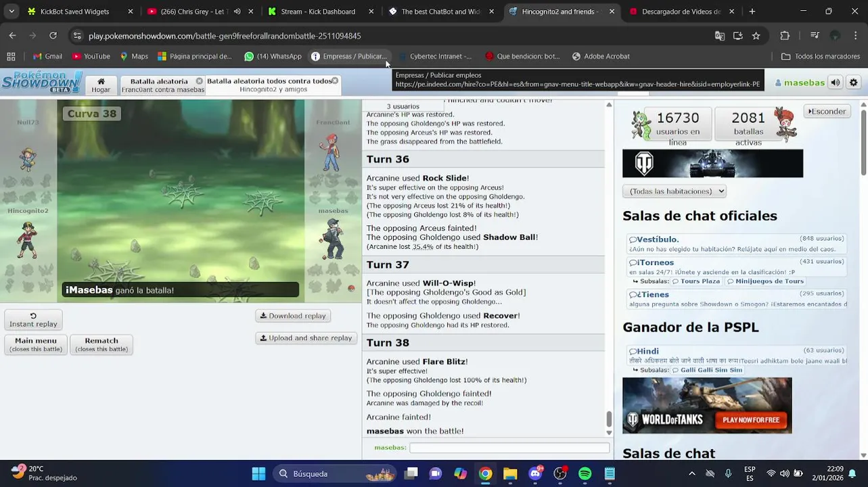The height and width of the screenshot is (487, 868).
Task: Open Adobe Acrobat bookmark
Action: tap(600, 57)
